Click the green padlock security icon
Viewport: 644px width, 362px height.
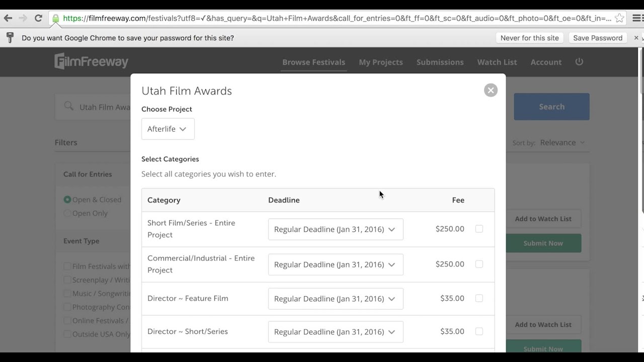click(x=55, y=19)
